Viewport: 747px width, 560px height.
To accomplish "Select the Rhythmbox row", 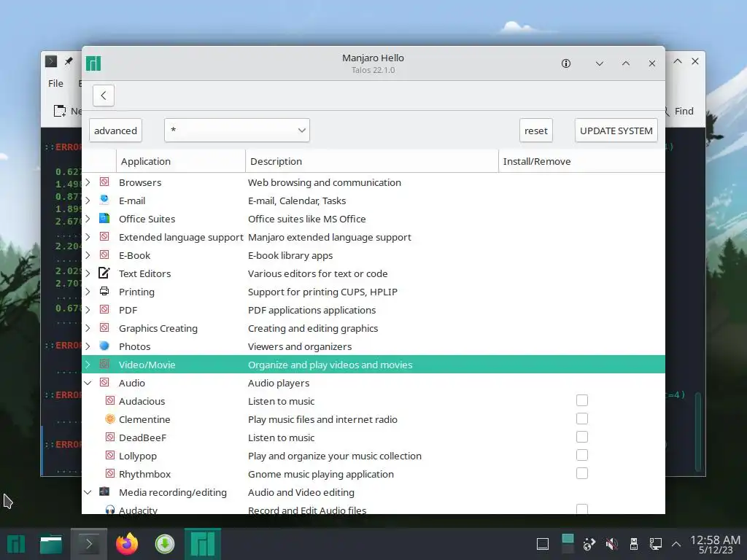I will coord(373,474).
